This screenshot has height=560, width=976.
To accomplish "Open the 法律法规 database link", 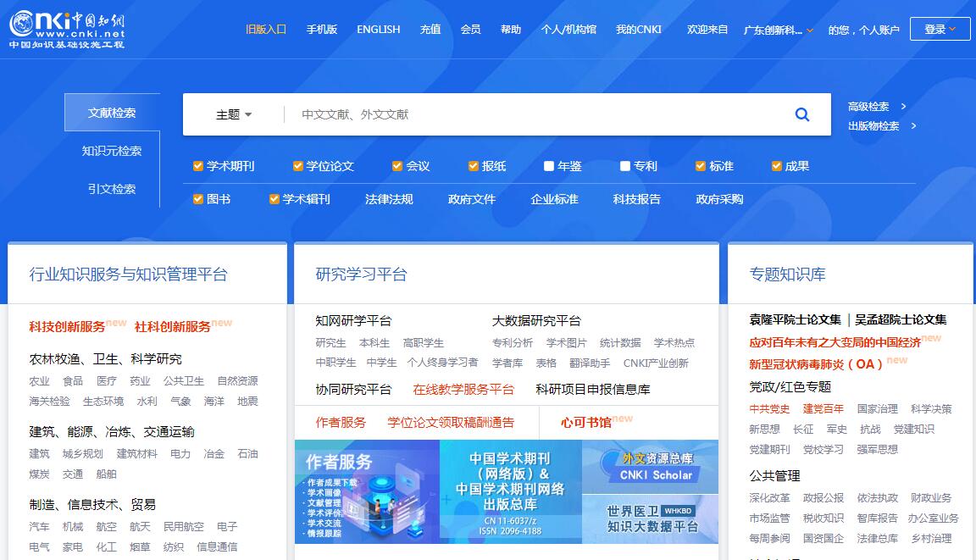I will pos(389,199).
